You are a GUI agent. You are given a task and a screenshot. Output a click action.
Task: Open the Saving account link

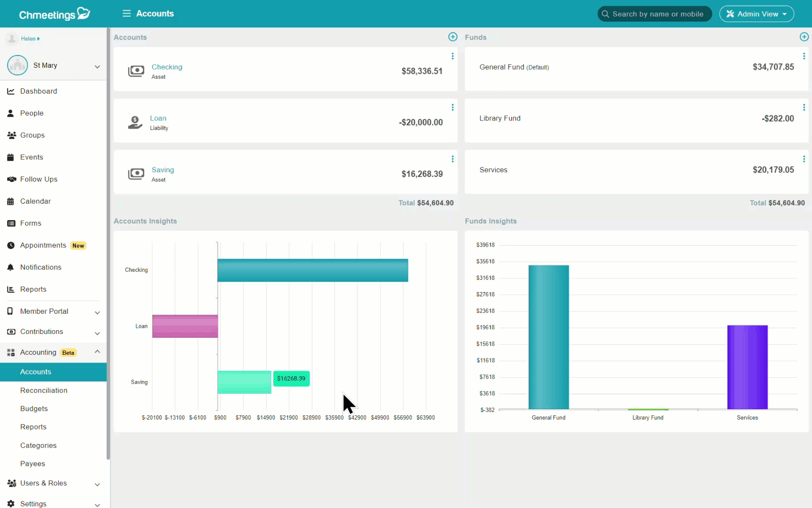tap(163, 170)
